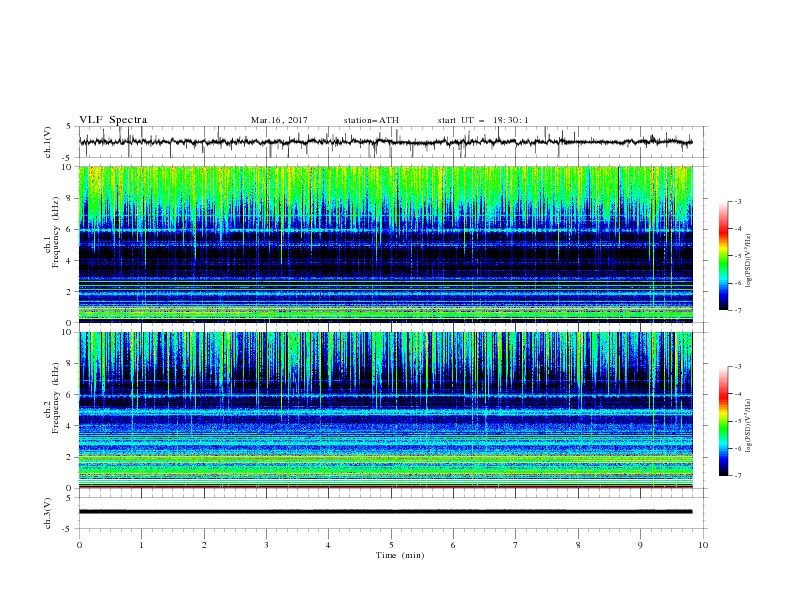The image size is (792, 612).
Task: Select the date text "Mar.16, 2017"
Action: pos(279,120)
